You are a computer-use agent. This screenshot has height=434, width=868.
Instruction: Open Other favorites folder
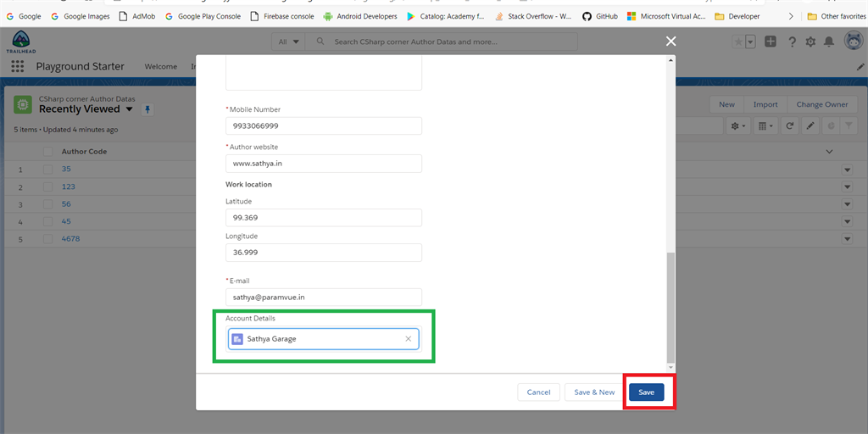point(837,16)
